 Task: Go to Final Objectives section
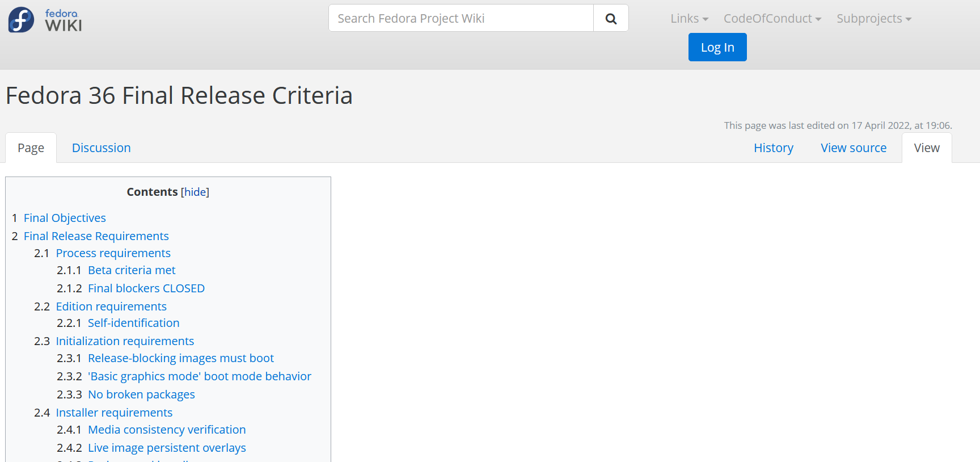click(x=65, y=218)
